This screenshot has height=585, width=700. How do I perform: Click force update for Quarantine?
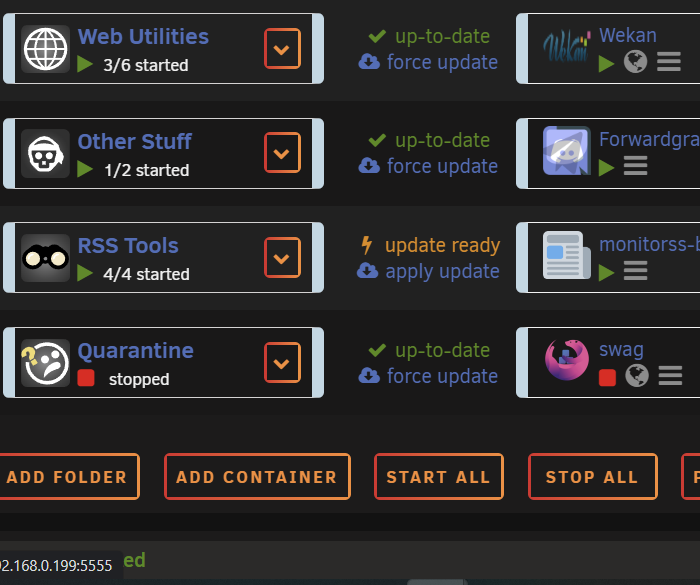point(442,376)
